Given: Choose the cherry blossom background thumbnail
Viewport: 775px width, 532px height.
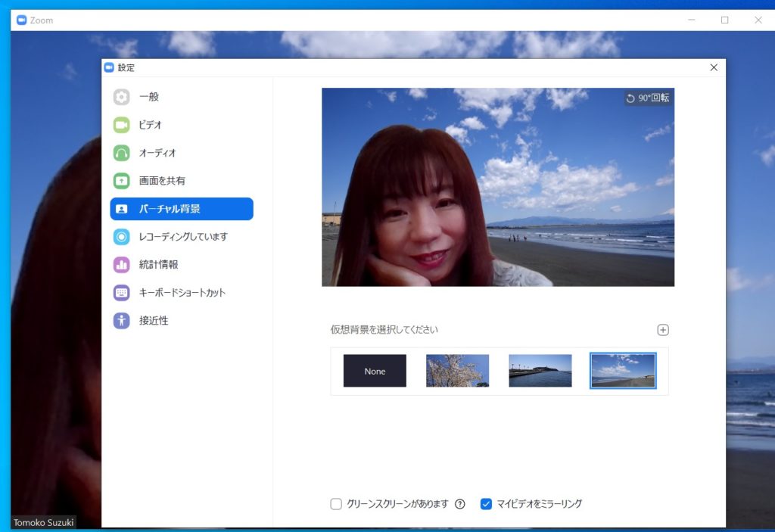Looking at the screenshot, I should click(457, 371).
